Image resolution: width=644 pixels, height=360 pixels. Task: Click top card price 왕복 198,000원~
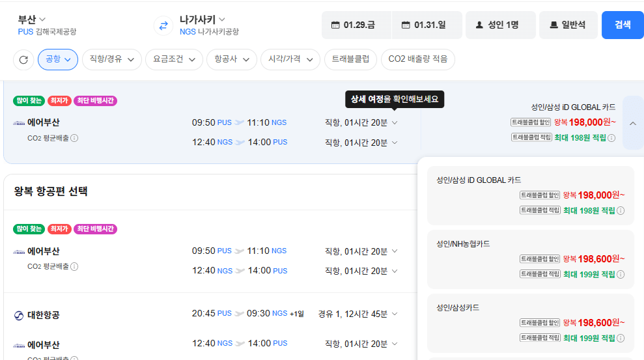coord(585,122)
